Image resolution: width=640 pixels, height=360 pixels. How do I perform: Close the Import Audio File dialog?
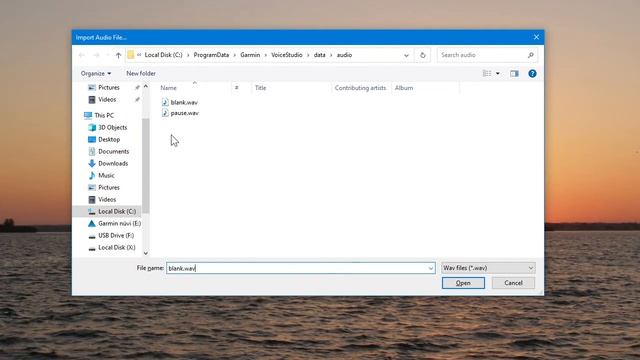[536, 37]
